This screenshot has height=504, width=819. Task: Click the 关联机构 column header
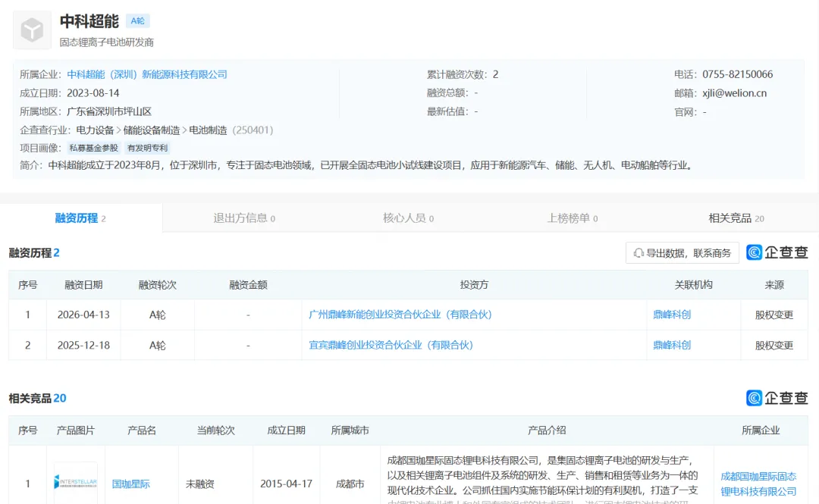point(693,285)
